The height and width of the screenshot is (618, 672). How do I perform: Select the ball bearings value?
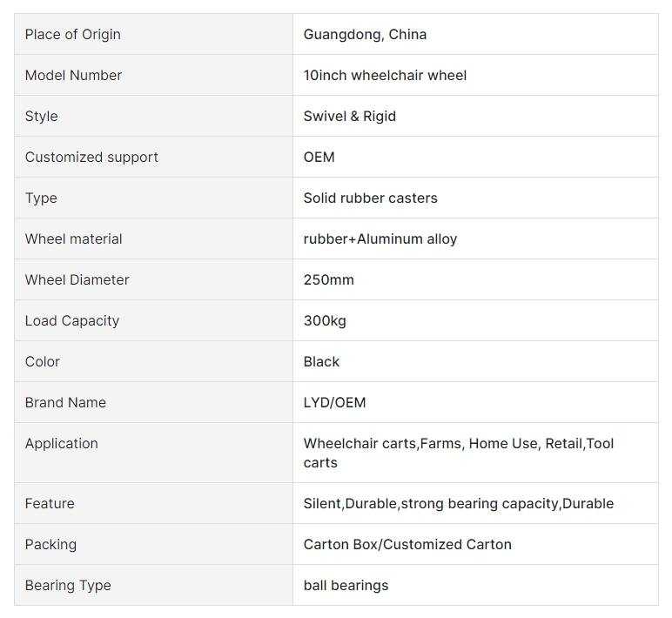pyautogui.click(x=346, y=586)
